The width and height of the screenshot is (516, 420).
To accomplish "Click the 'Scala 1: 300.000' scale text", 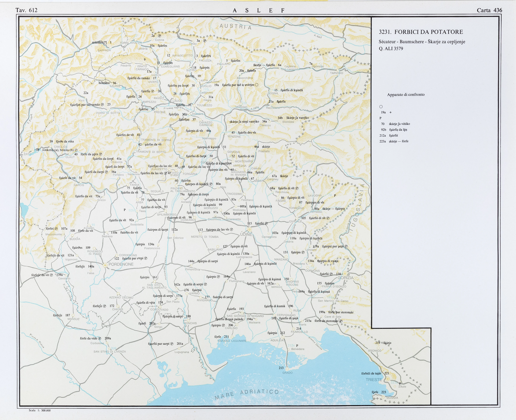I will [40, 410].
